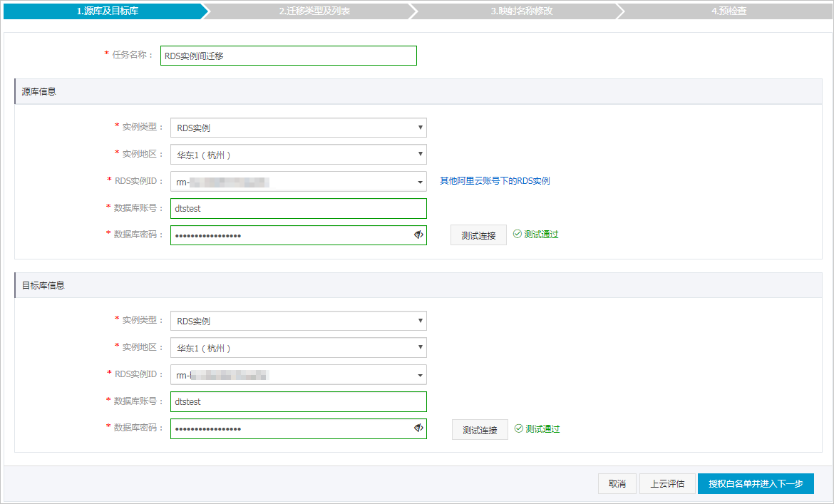Open target 实例类型 dropdown

[x=298, y=322]
